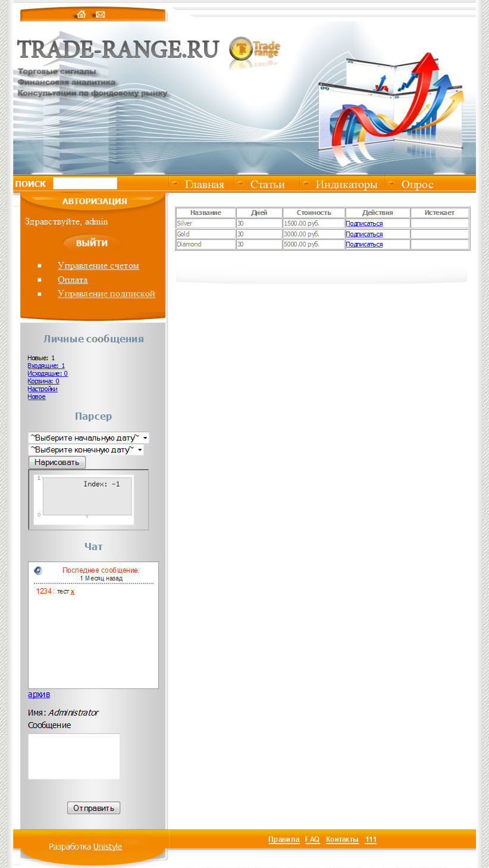Subscribe to the Diamond plan
This screenshot has height=868, width=489.
(363, 244)
